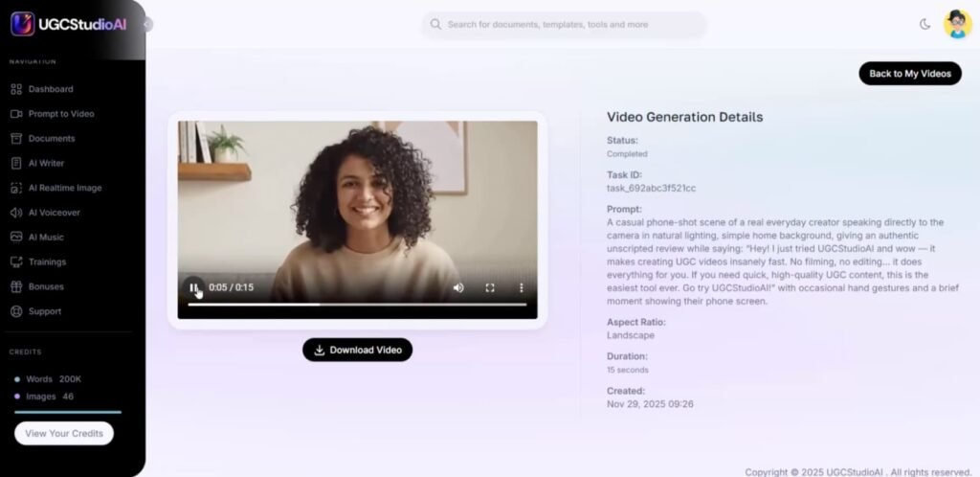Click the video preview frame

click(358, 220)
